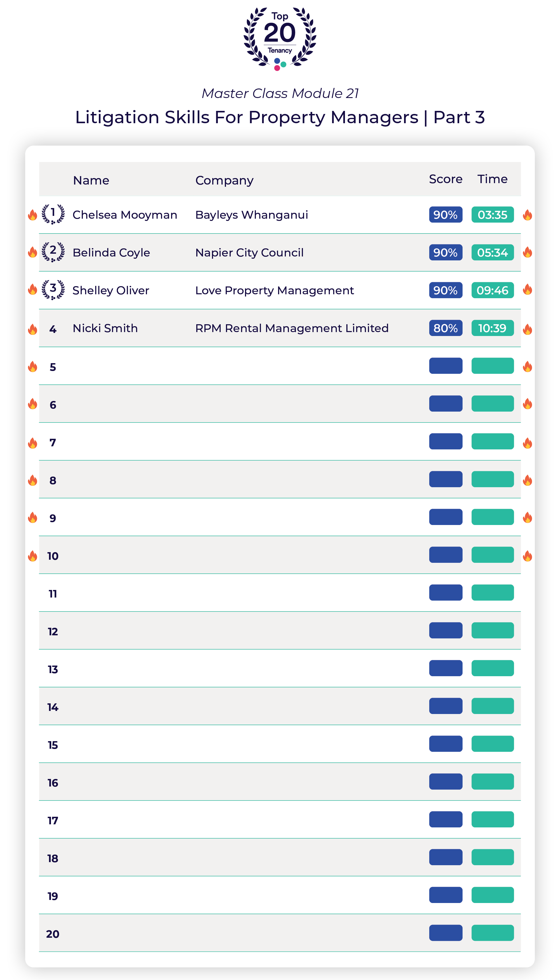
Task: Click the Company column header
Action: [224, 180]
